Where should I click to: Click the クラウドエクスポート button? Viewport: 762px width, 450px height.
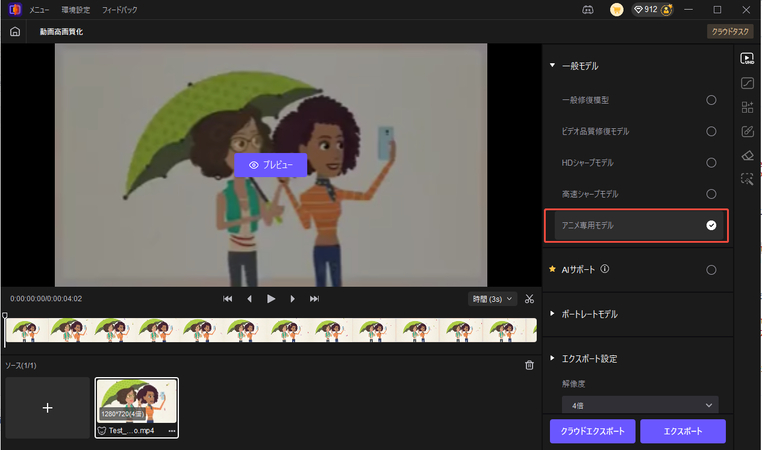tap(592, 431)
